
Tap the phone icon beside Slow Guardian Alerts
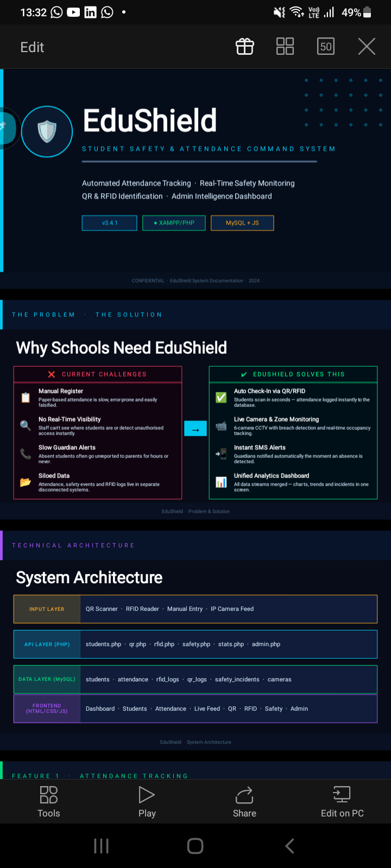26,454
